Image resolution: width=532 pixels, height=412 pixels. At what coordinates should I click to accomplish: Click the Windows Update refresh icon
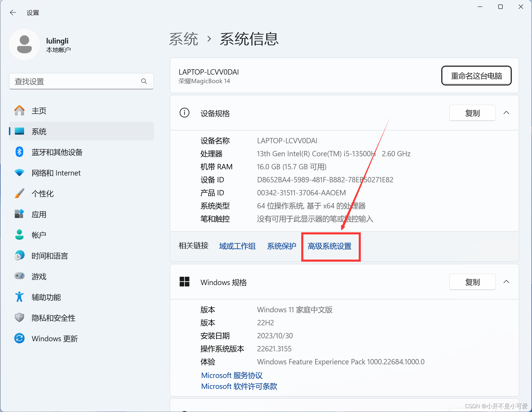(20, 338)
